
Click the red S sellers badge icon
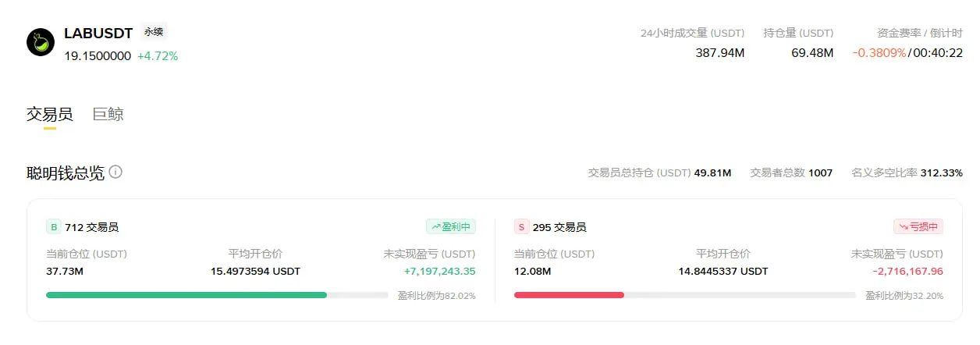click(521, 227)
